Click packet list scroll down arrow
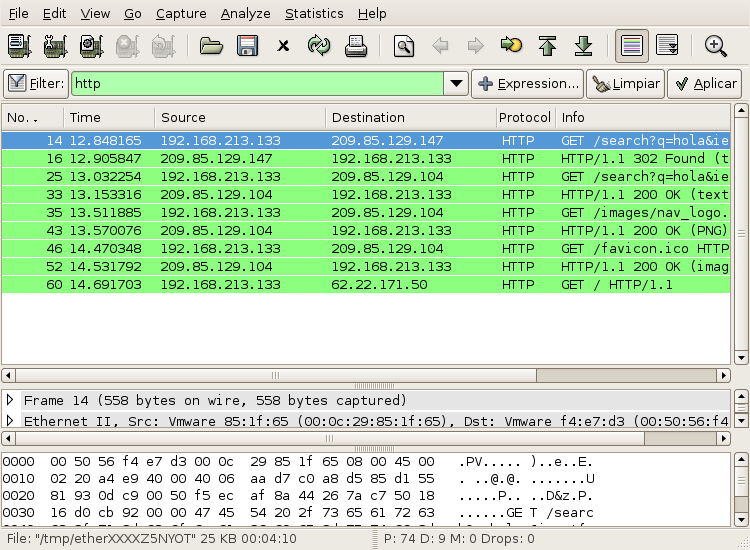 click(741, 358)
